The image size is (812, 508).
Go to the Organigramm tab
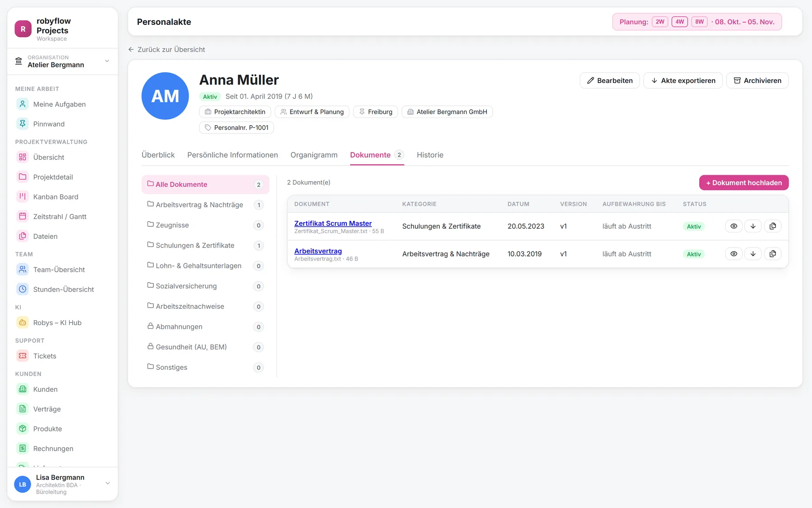(314, 155)
